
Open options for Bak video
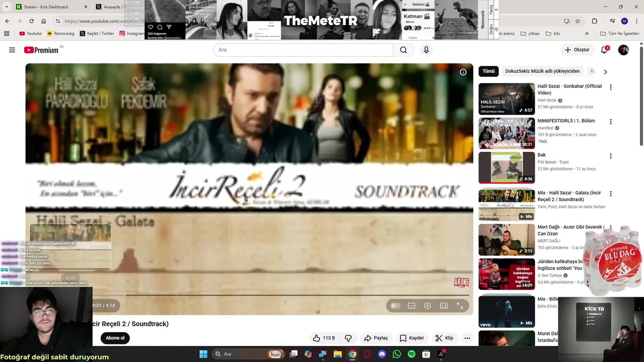coord(611,156)
